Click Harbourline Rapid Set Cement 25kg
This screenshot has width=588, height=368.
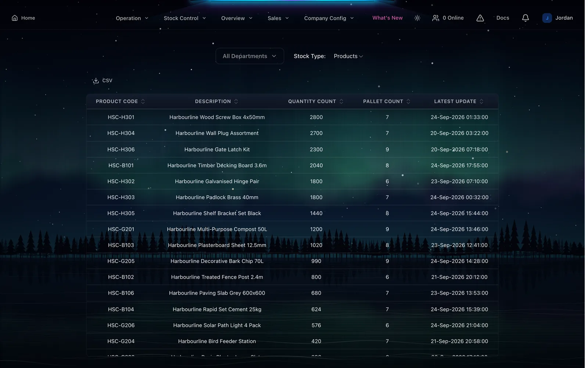click(217, 309)
